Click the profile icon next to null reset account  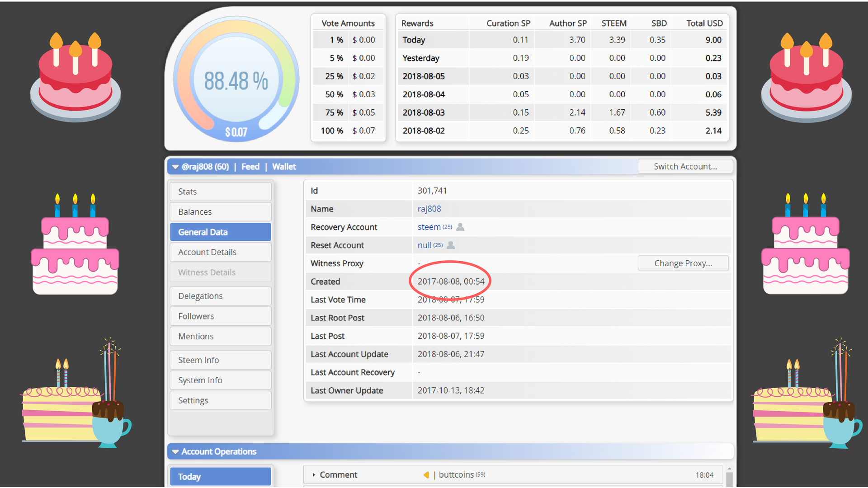[x=451, y=245]
